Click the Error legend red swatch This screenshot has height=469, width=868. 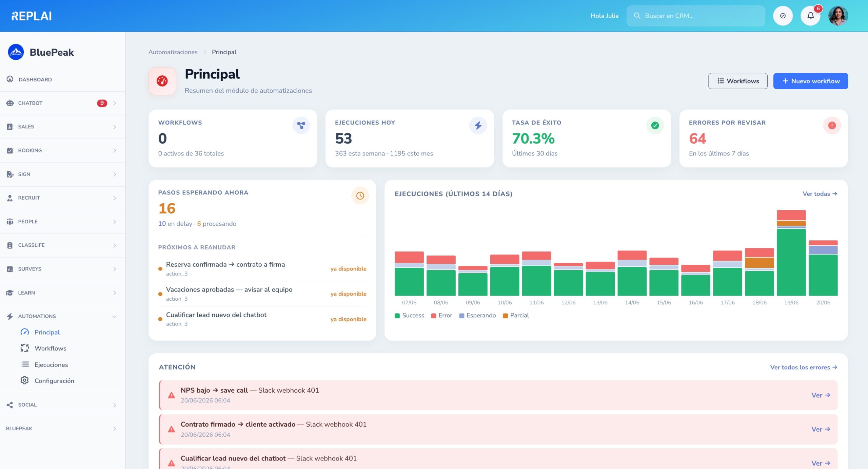433,316
